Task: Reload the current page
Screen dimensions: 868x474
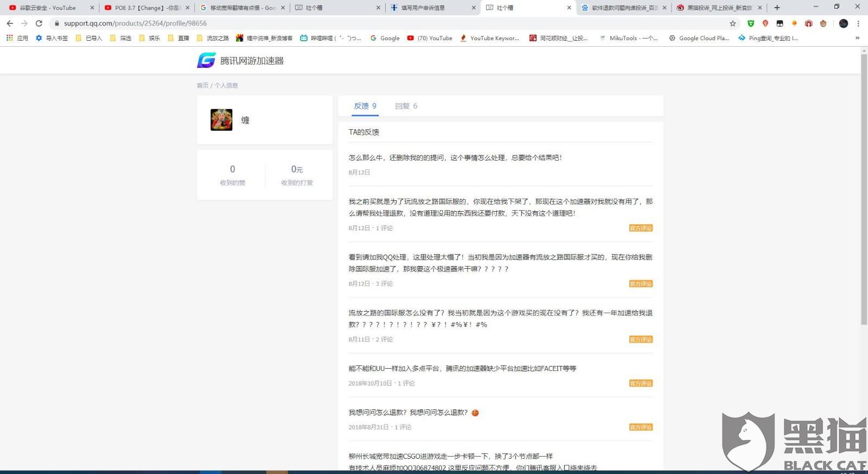Action: point(39,23)
